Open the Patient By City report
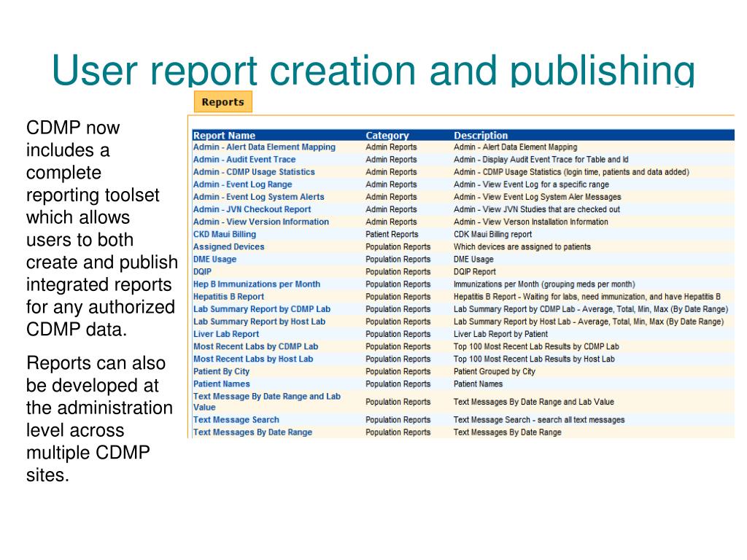The height and width of the screenshot is (560, 747). click(222, 371)
